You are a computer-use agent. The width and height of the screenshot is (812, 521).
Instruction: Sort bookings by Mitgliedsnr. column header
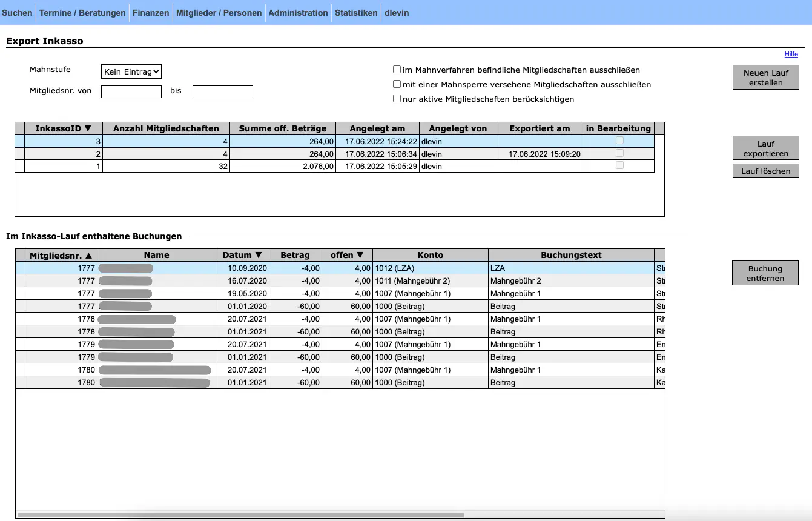tap(61, 255)
